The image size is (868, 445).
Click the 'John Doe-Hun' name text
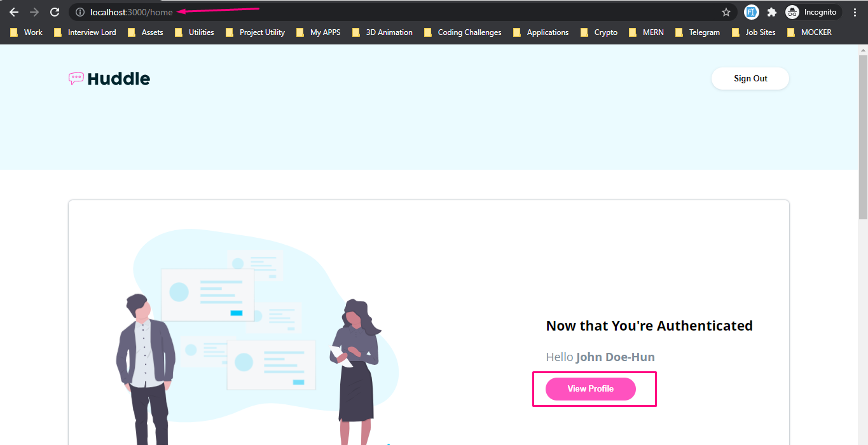(616, 357)
